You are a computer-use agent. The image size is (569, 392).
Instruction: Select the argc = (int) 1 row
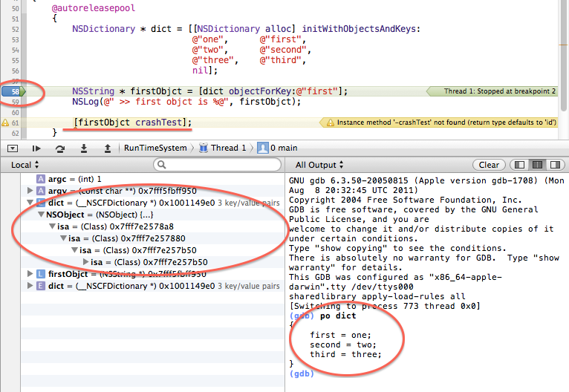tap(152, 179)
